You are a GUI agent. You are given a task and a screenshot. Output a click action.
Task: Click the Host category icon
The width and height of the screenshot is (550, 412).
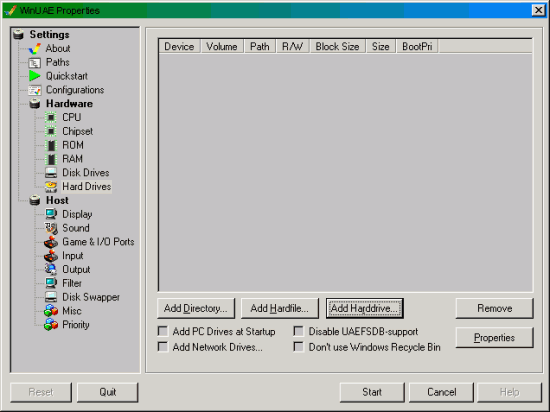[35, 200]
